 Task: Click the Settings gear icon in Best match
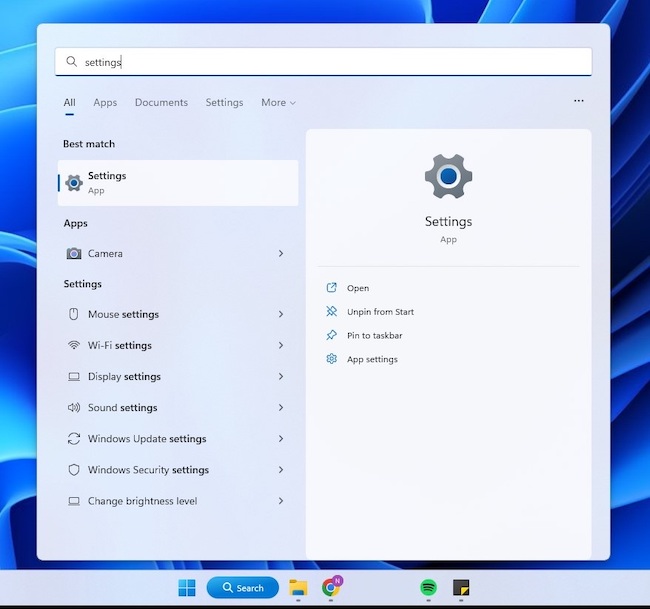[x=74, y=183]
